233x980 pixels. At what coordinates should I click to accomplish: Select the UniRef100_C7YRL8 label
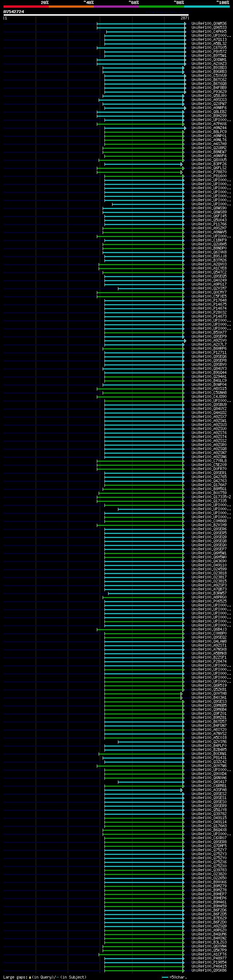coord(209,461)
